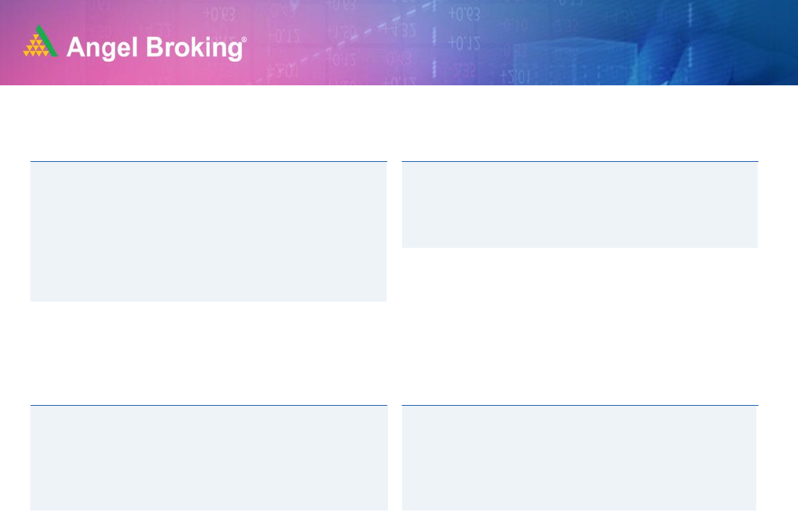The width and height of the screenshot is (798, 532).
Task: Select the bottom-right light blue panel
Action: coord(580,458)
